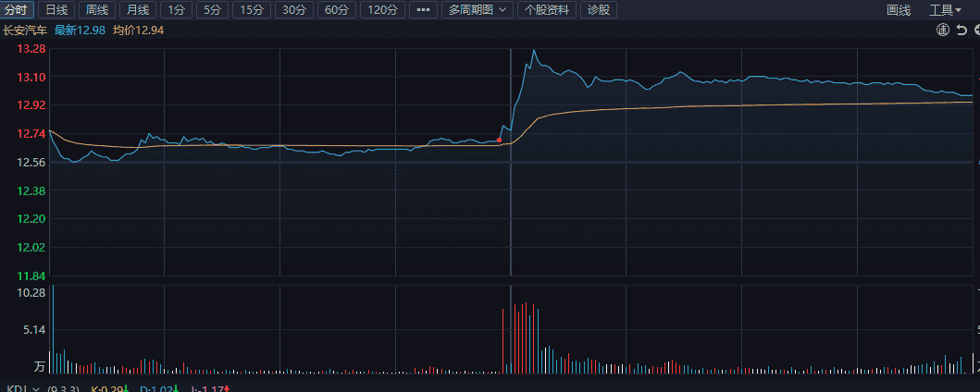Screen dimensions: 980x392
Task: Click the undo arrow icon
Action: coord(961,30)
